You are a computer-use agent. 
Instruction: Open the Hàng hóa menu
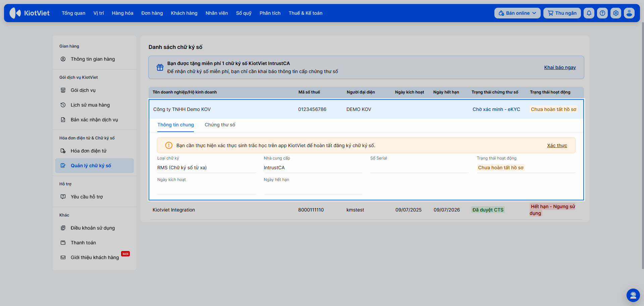tap(122, 13)
